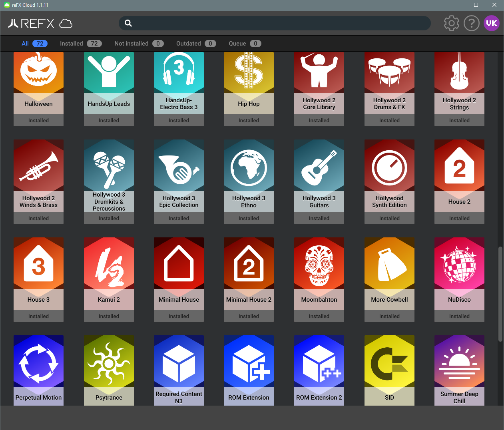Viewport: 504px width, 430px height.
Task: Click the 'House 3' label
Action: click(38, 300)
